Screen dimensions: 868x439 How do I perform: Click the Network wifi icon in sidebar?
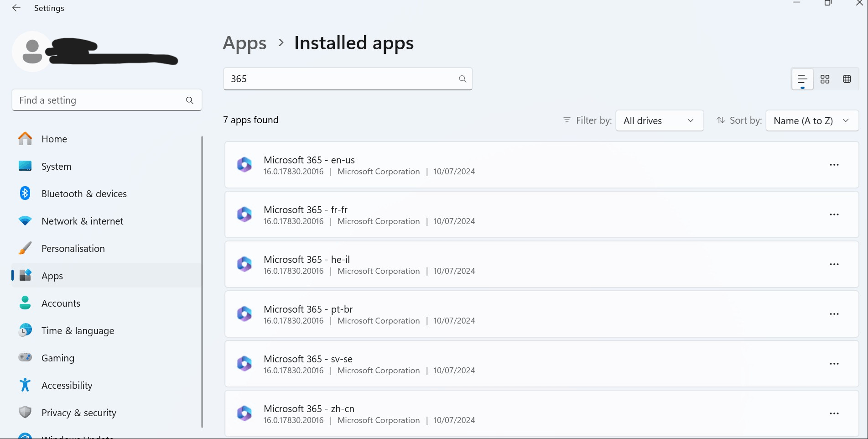tap(25, 221)
